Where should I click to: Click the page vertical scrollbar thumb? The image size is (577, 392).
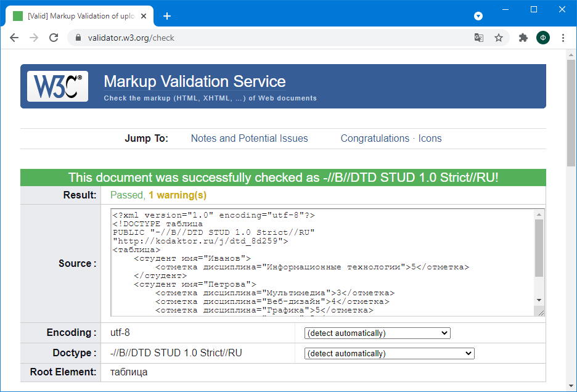coord(571,113)
